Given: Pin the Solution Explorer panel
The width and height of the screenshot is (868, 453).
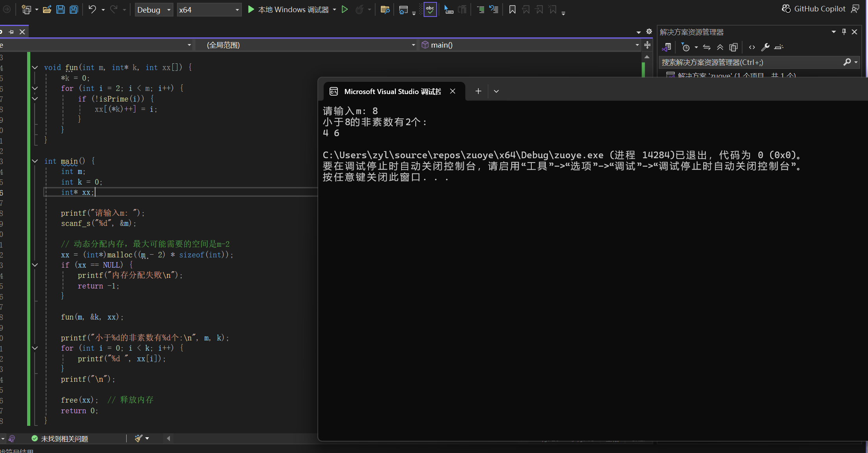Looking at the screenshot, I should pos(844,32).
